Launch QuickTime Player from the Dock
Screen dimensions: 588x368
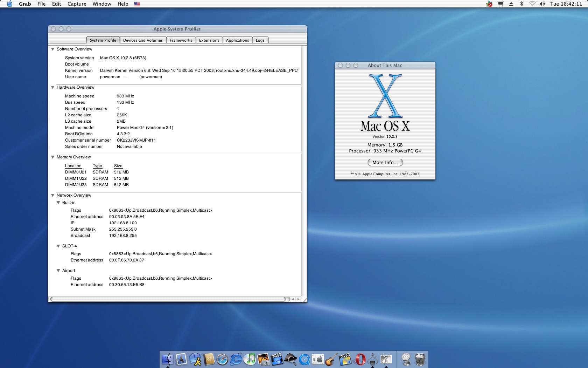[304, 359]
